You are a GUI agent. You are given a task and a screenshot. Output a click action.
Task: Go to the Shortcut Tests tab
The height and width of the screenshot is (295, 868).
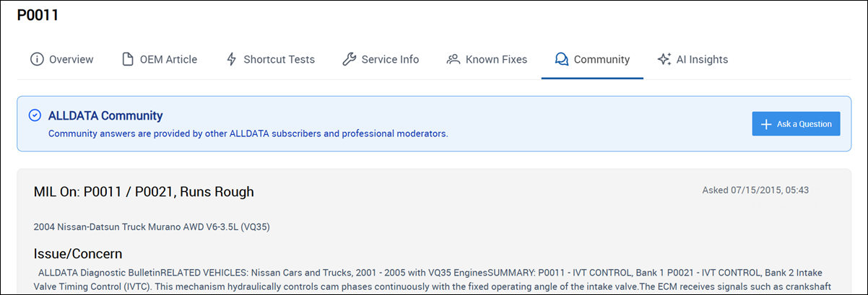pyautogui.click(x=279, y=60)
